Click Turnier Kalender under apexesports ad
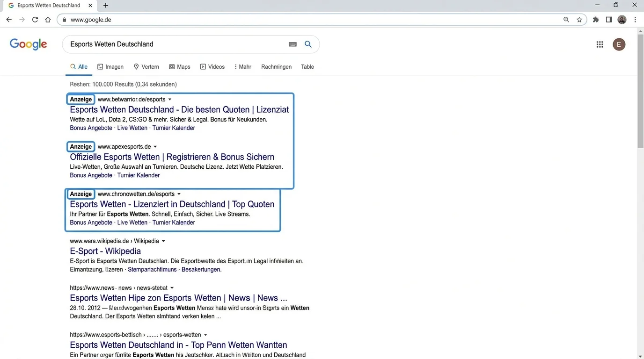This screenshot has width=644, height=359. (x=139, y=175)
